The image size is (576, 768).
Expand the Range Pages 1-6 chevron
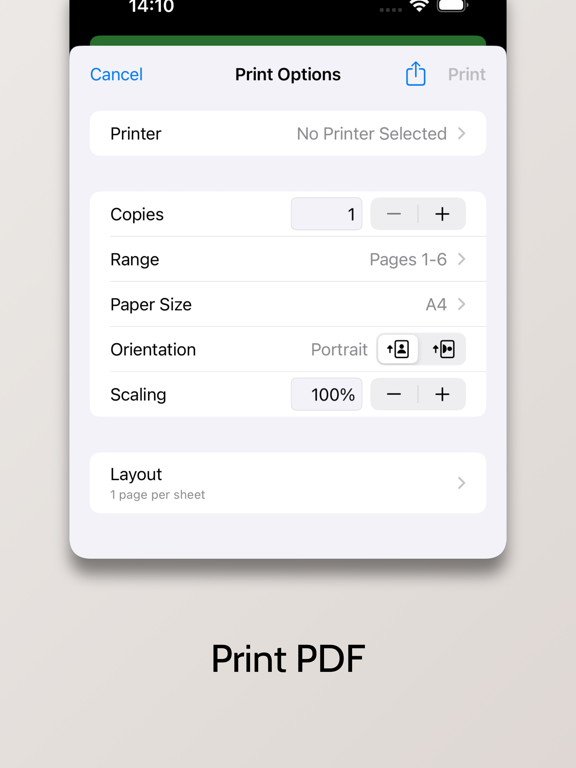point(461,259)
